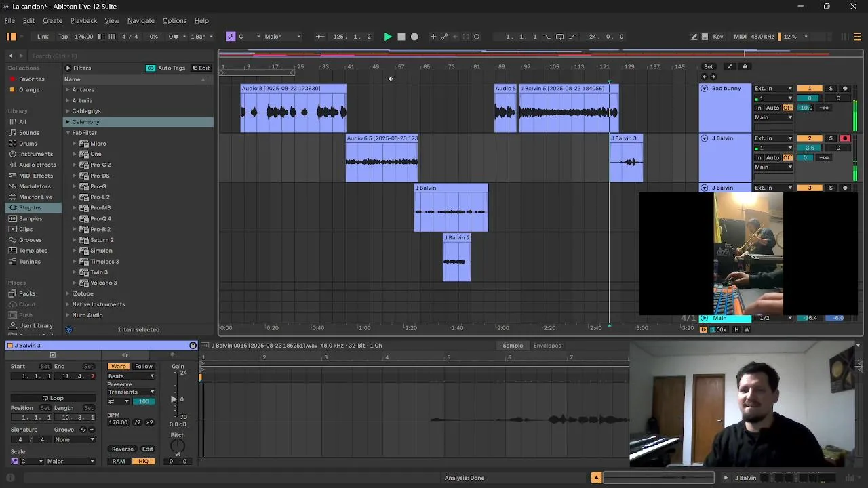The image size is (868, 488).
Task: Click the browser search field
Action: [119, 56]
